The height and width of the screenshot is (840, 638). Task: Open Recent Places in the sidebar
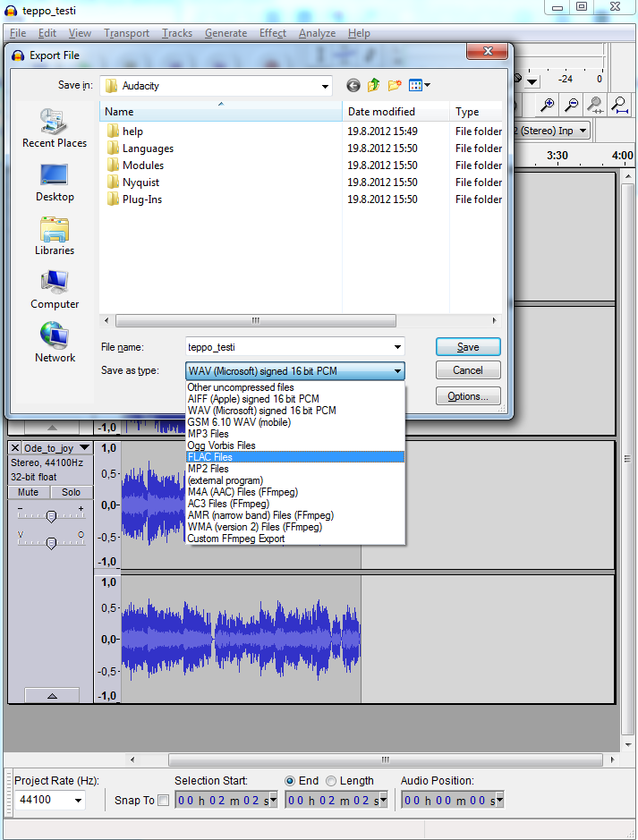click(55, 129)
